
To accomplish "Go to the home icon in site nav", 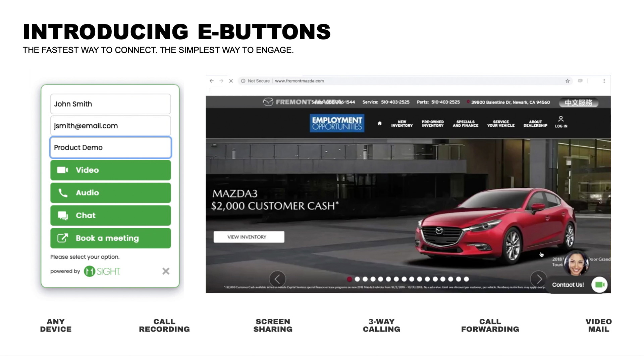I will click(x=379, y=123).
